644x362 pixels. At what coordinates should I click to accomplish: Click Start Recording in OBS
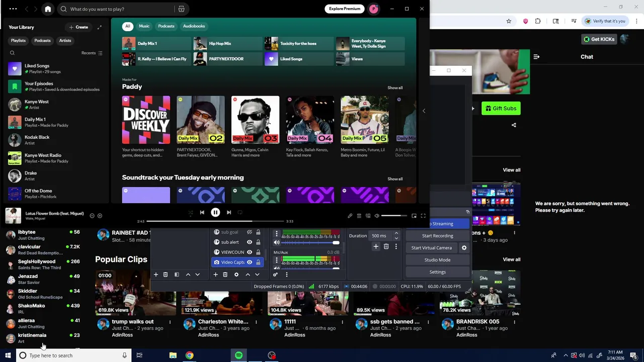[437, 236]
